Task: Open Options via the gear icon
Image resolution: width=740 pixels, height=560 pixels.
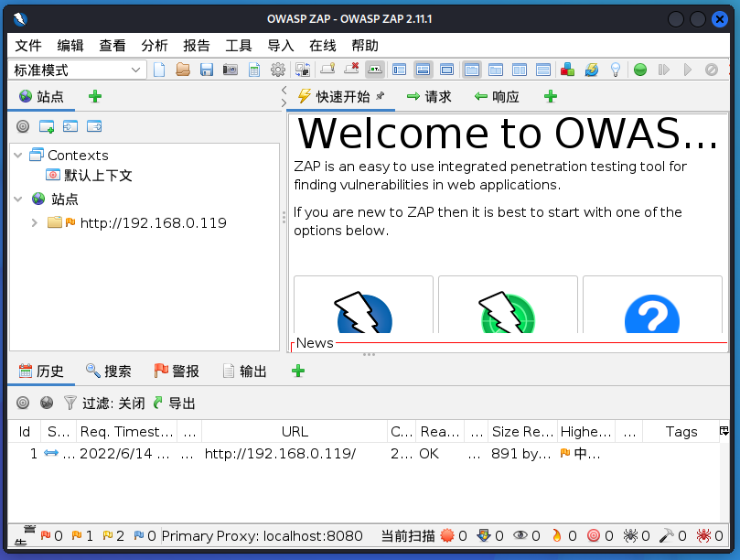Action: (278, 70)
